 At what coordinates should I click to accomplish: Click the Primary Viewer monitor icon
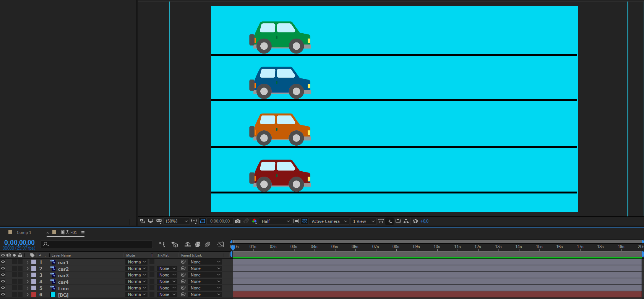[x=151, y=221]
